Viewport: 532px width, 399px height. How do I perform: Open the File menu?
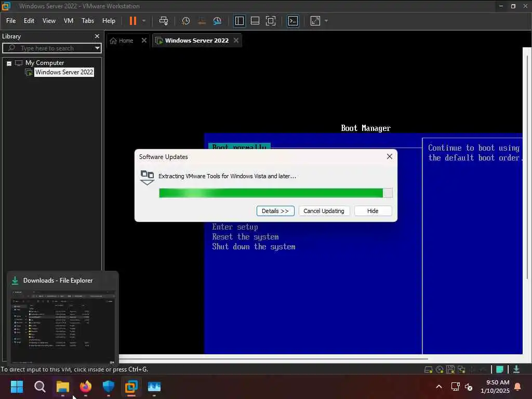(11, 21)
